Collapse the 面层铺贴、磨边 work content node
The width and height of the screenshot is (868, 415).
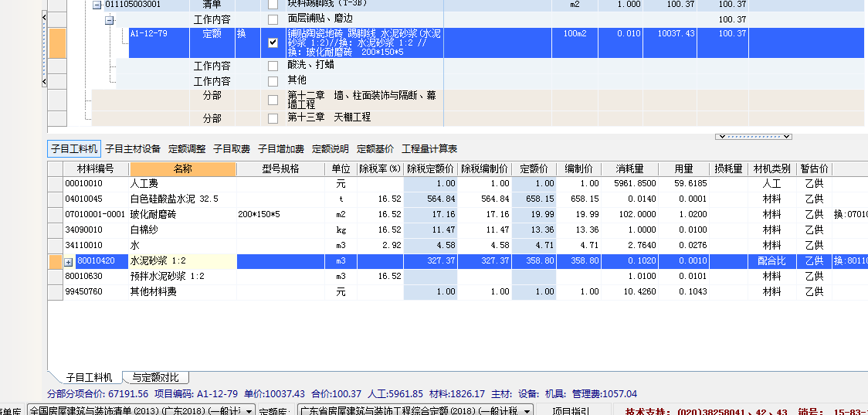pos(110,20)
